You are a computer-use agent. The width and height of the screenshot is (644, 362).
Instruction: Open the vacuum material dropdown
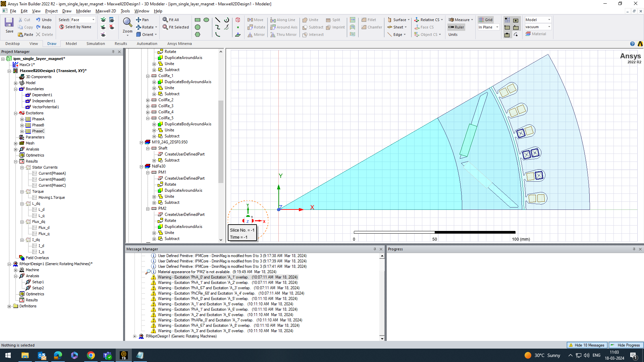coord(549,27)
